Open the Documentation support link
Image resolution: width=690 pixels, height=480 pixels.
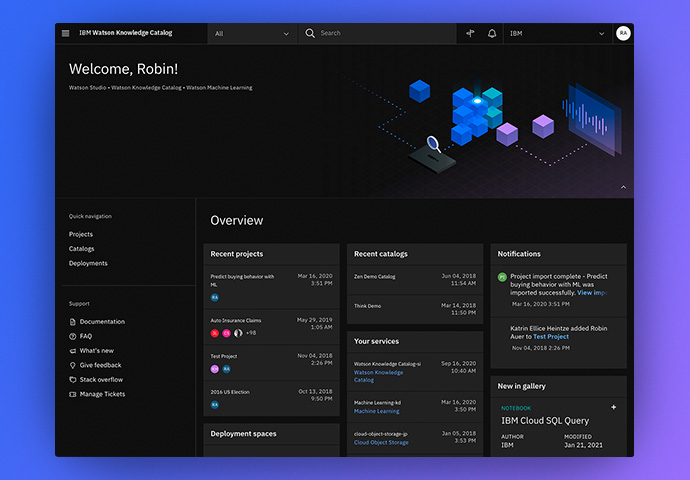click(102, 322)
